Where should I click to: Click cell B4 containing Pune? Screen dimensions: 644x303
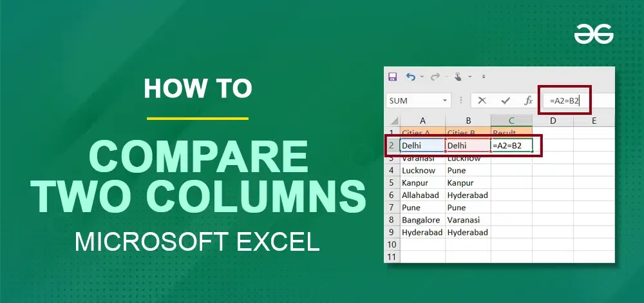(x=468, y=170)
